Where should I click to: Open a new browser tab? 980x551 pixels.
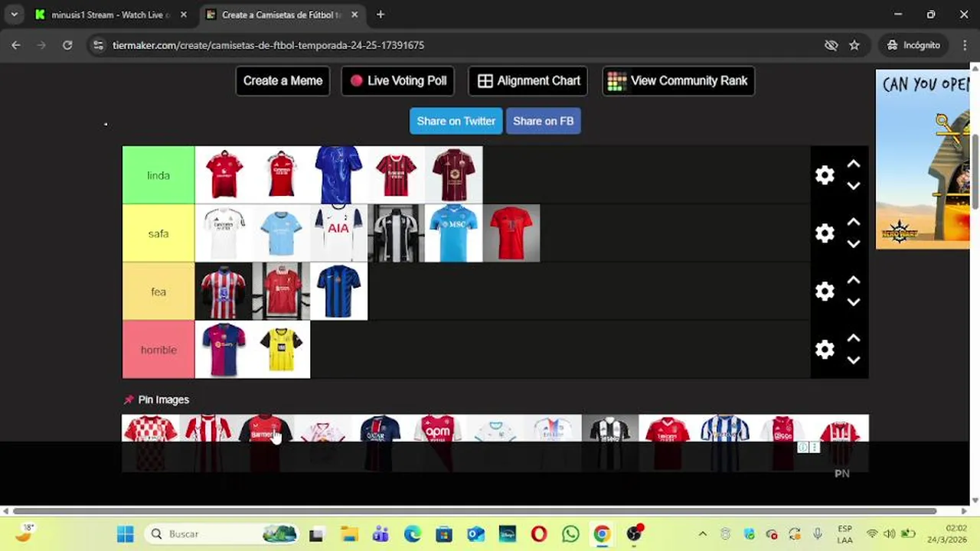pyautogui.click(x=381, y=15)
